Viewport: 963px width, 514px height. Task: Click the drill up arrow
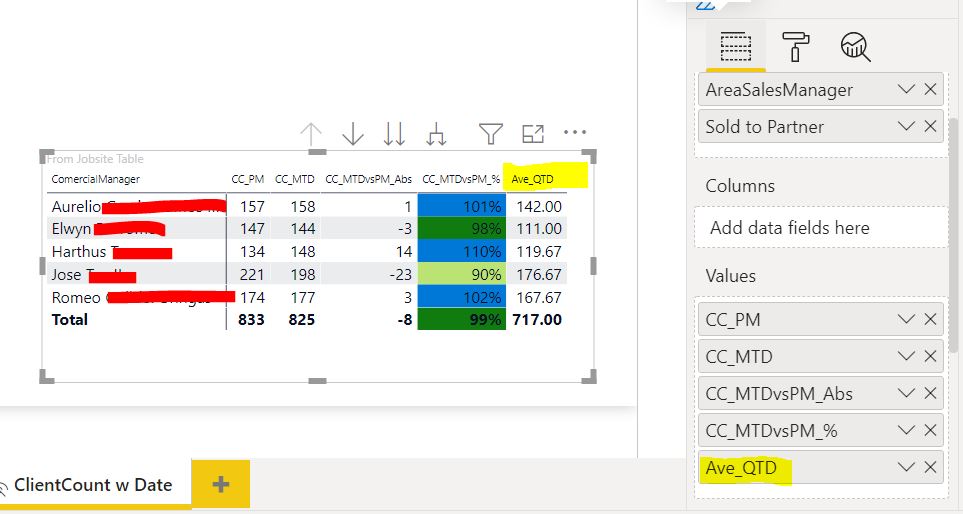pyautogui.click(x=311, y=134)
